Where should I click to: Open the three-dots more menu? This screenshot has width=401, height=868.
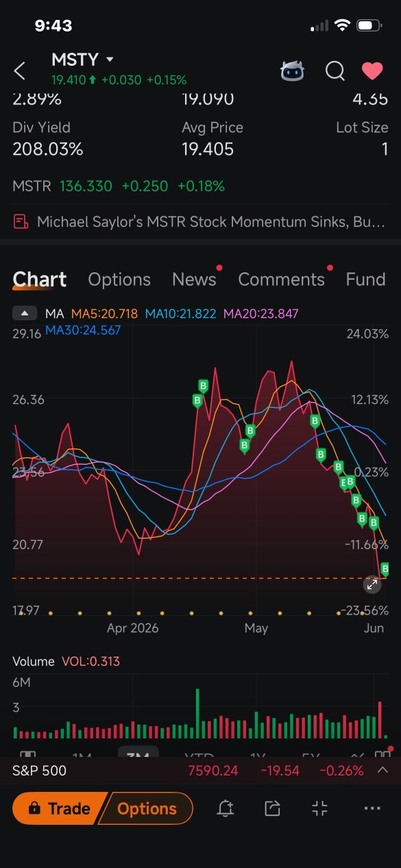point(372,809)
